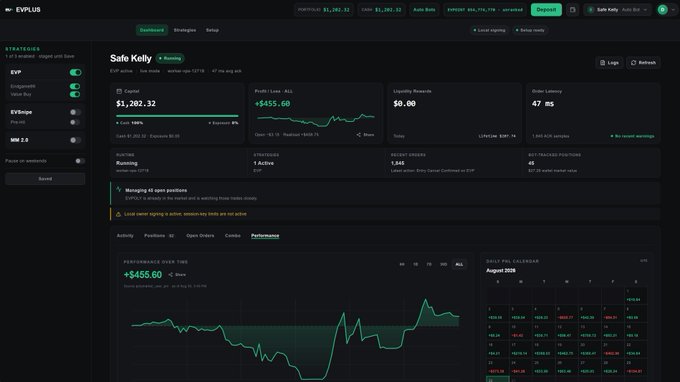Select the Performance tab
This screenshot has height=382, width=680.
(265, 236)
